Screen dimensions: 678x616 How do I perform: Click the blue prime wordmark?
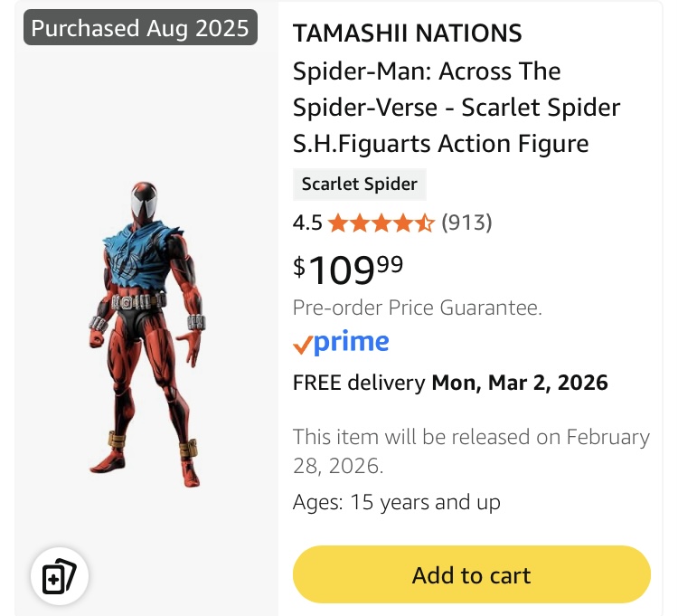(x=352, y=343)
